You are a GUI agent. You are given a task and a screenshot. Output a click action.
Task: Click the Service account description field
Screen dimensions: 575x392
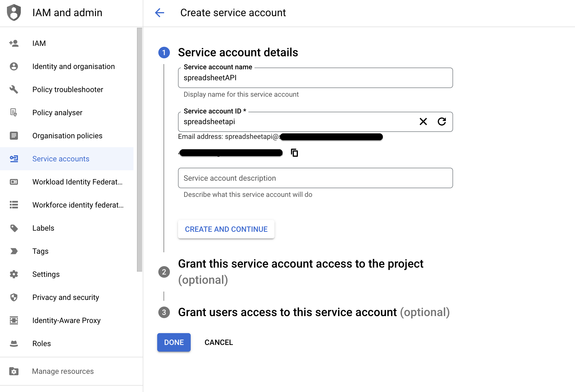tap(315, 178)
